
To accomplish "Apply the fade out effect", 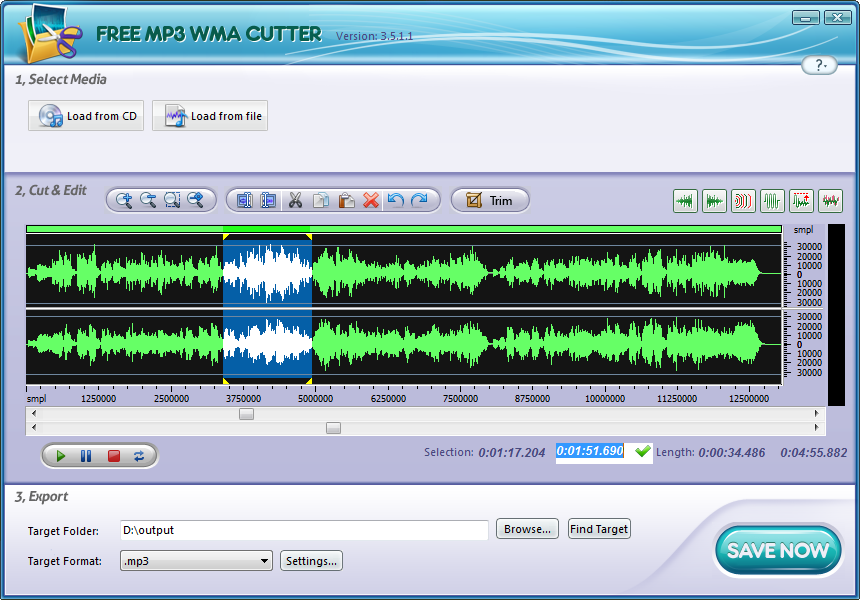I will (714, 201).
